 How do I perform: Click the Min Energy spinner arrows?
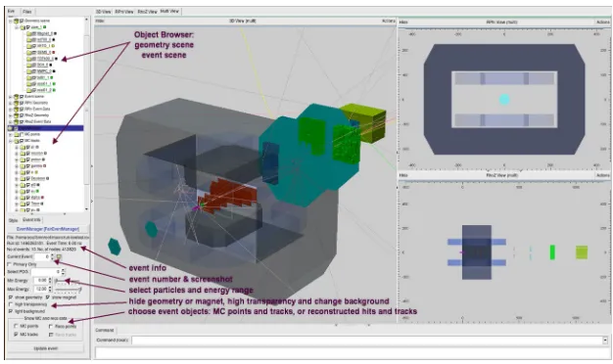pos(51,281)
